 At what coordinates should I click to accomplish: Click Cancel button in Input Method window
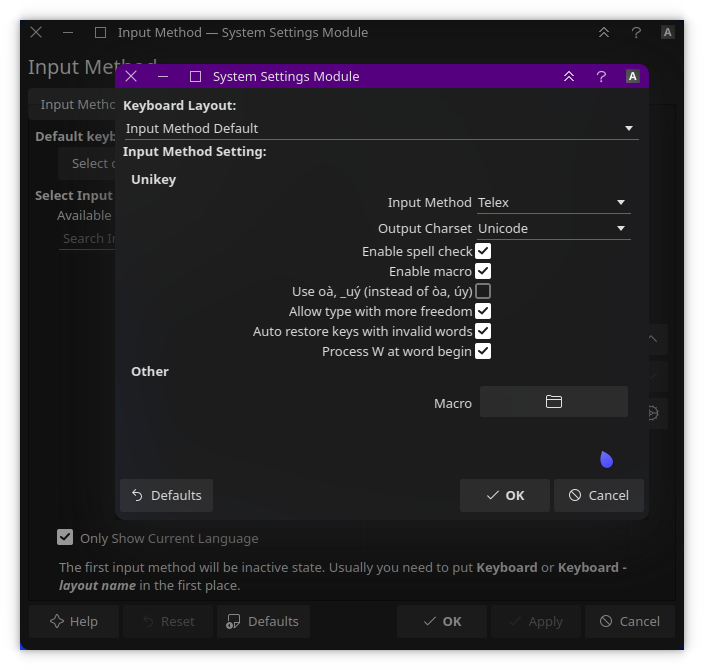click(x=630, y=622)
